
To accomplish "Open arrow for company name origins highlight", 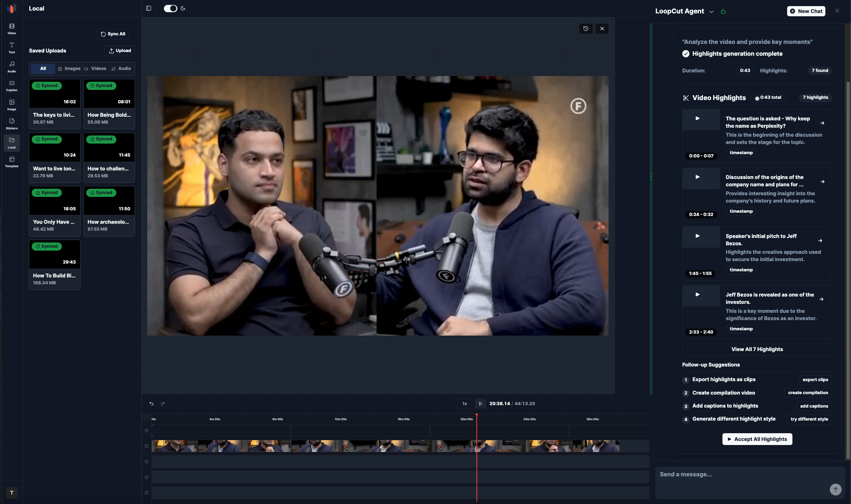I will (x=823, y=182).
